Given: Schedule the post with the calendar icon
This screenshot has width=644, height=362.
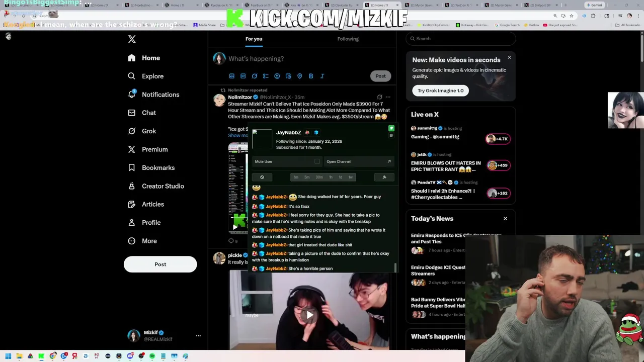Looking at the screenshot, I should point(288,76).
